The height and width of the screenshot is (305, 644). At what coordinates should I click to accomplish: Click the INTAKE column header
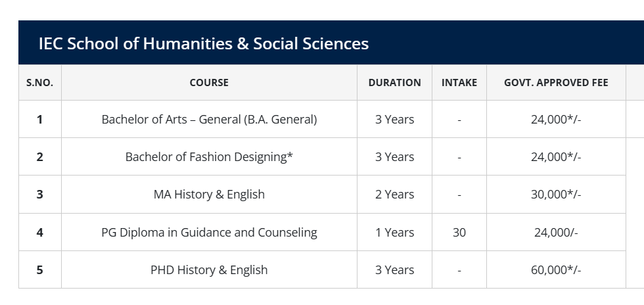(x=459, y=83)
